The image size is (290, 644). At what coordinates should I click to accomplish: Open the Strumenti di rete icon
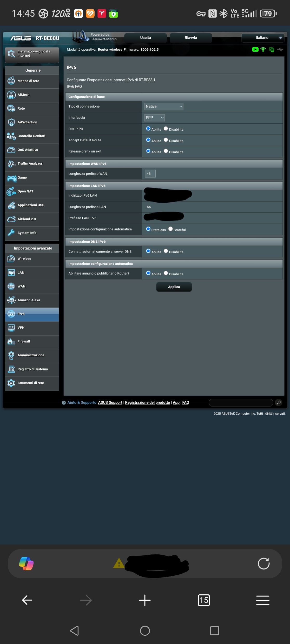click(11, 383)
